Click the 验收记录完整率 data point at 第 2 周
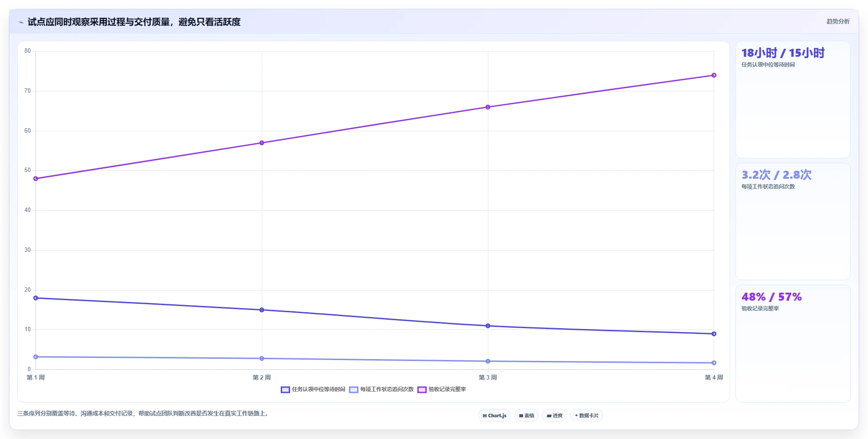 coord(262,143)
